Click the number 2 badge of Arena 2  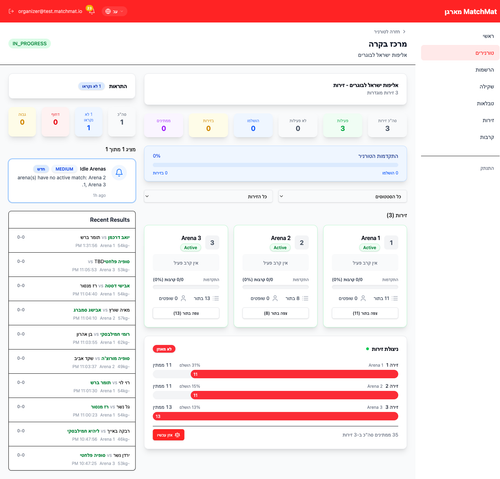(302, 243)
